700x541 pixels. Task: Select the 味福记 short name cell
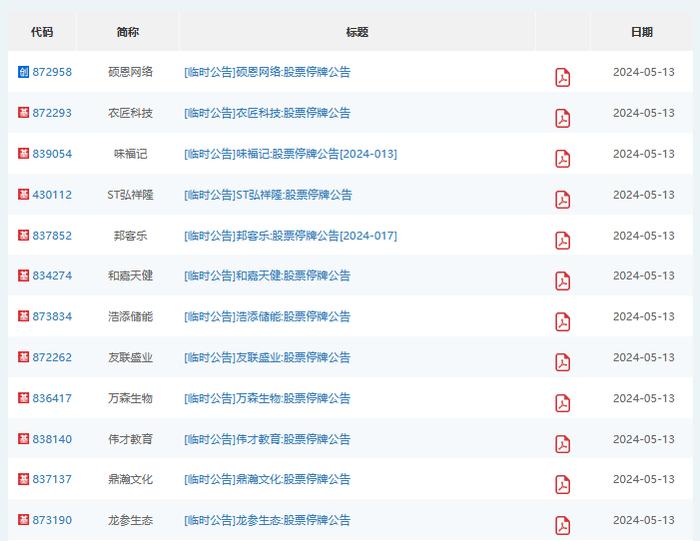(130, 154)
